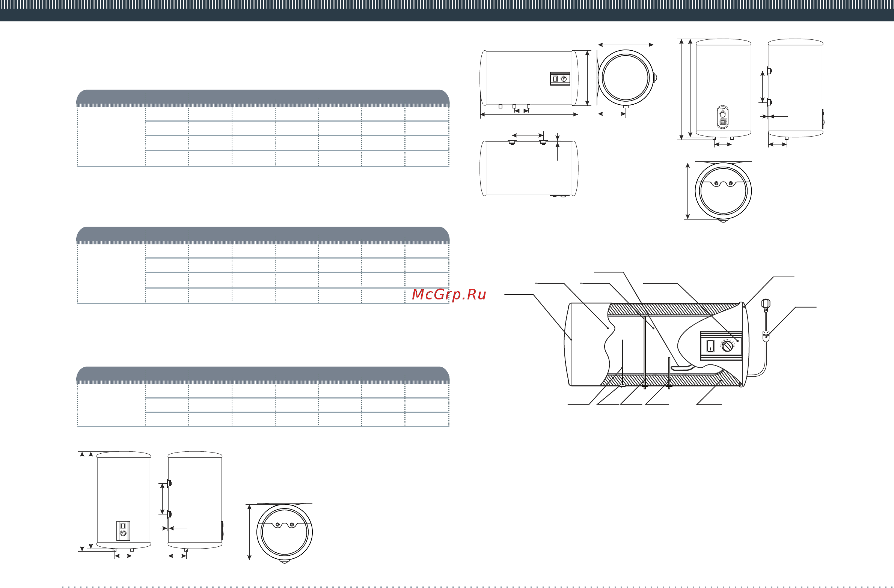Select the top-right vertical heater side-view with wall brackets
894x588 pixels.
tap(795, 89)
